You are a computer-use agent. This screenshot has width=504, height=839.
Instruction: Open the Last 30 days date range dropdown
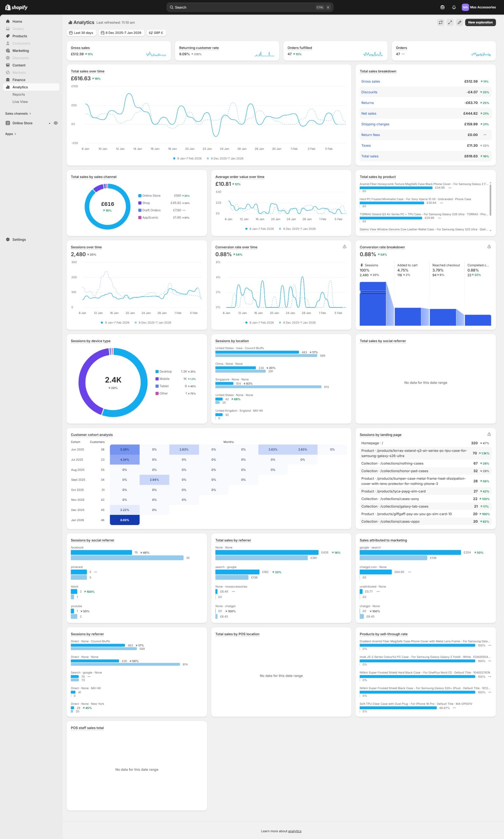point(81,33)
